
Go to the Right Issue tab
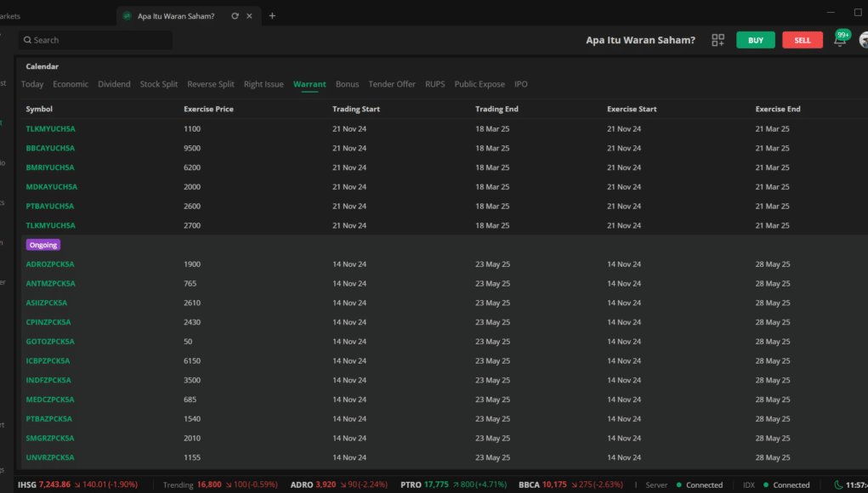(264, 84)
